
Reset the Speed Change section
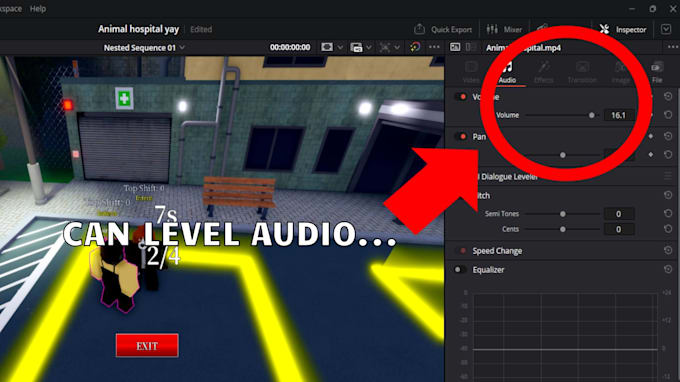[x=668, y=250]
